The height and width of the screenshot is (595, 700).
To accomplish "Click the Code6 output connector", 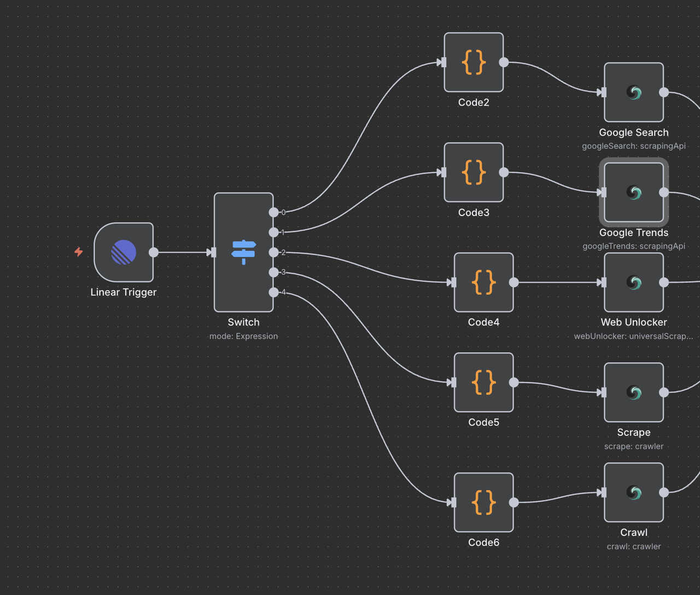I will [514, 502].
